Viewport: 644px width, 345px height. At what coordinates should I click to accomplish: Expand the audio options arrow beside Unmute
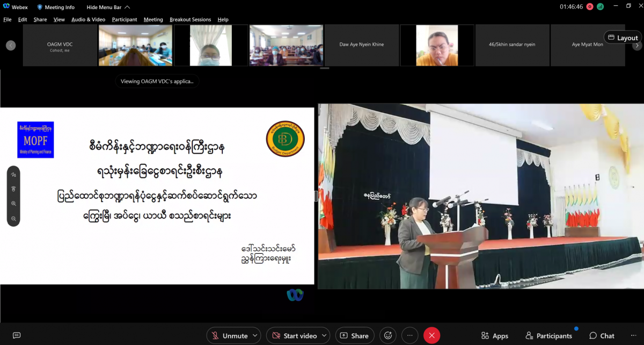pos(254,335)
